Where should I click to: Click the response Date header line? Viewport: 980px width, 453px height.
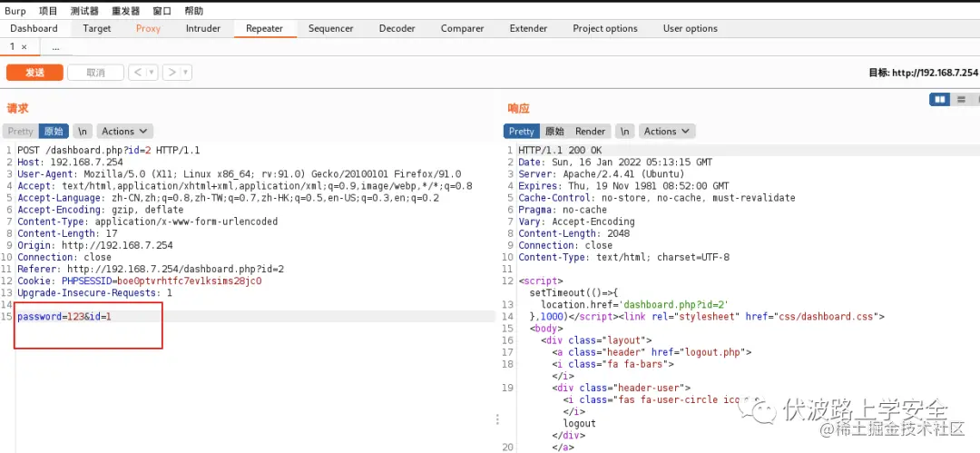point(615,162)
